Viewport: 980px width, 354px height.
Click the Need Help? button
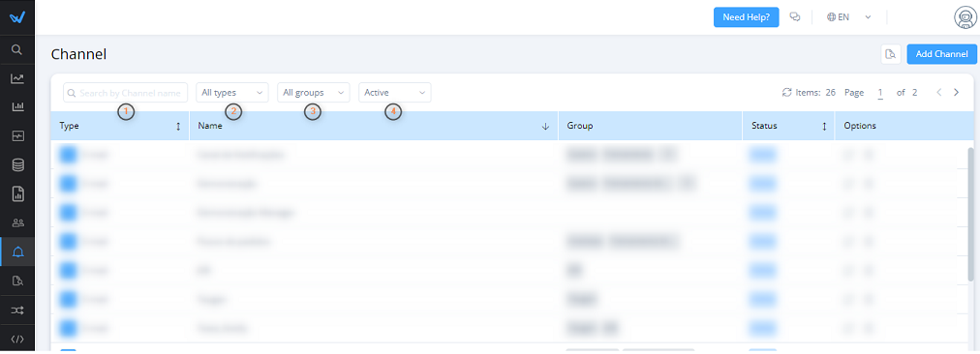(747, 17)
